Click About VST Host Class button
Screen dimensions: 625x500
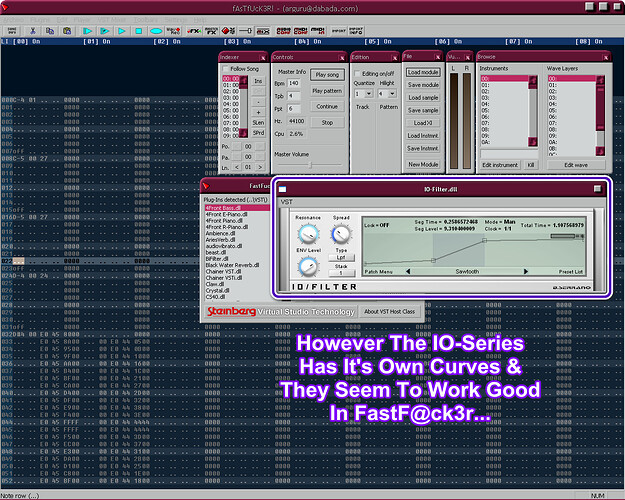[389, 311]
